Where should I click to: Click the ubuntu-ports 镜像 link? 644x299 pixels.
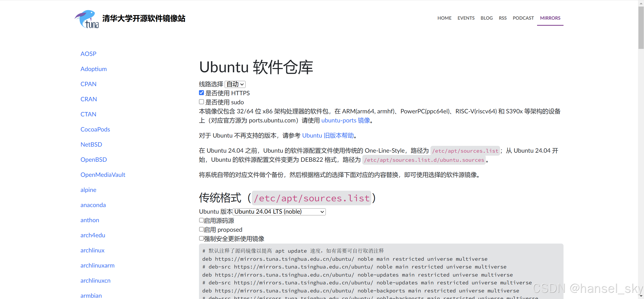click(x=346, y=120)
